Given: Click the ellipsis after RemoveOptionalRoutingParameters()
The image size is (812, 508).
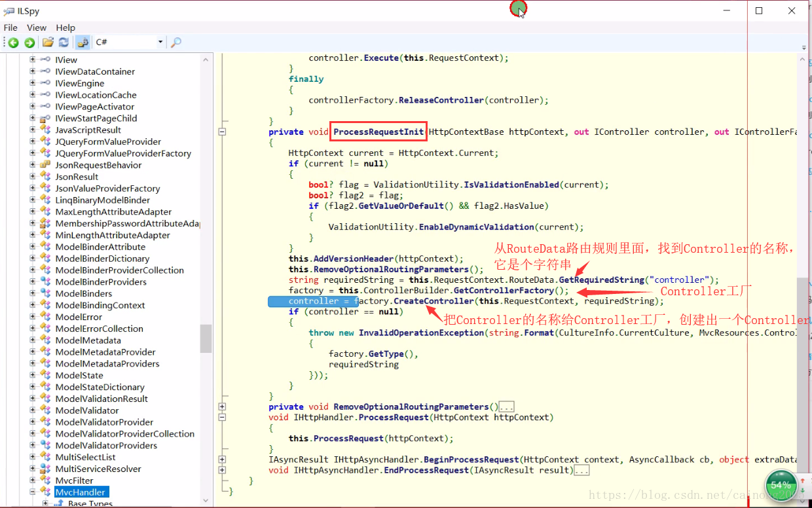Looking at the screenshot, I should point(507,407).
